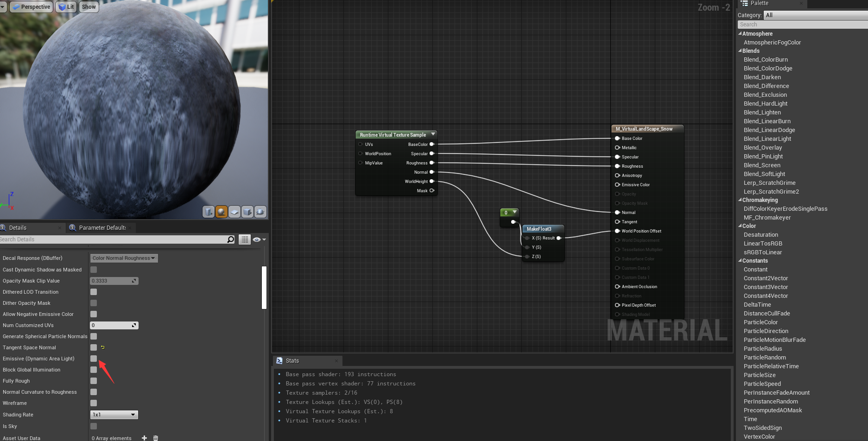
Task: Reset Tangent Space Normal to default
Action: (x=103, y=347)
